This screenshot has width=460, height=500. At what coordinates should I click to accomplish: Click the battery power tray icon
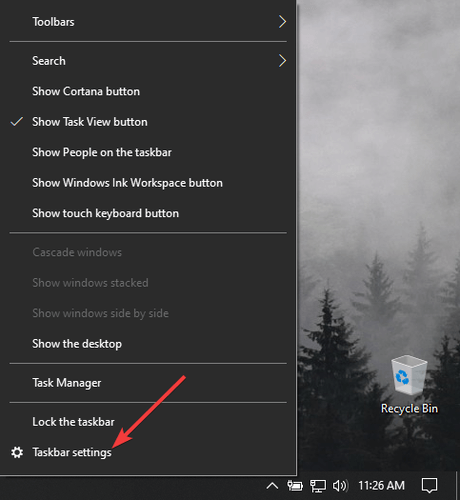coord(295,486)
